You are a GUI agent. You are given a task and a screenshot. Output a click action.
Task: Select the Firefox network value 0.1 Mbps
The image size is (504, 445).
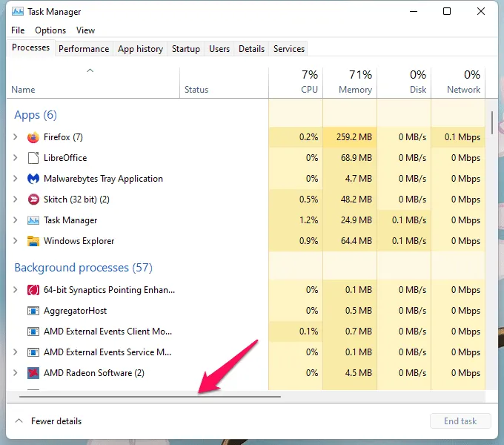click(462, 137)
